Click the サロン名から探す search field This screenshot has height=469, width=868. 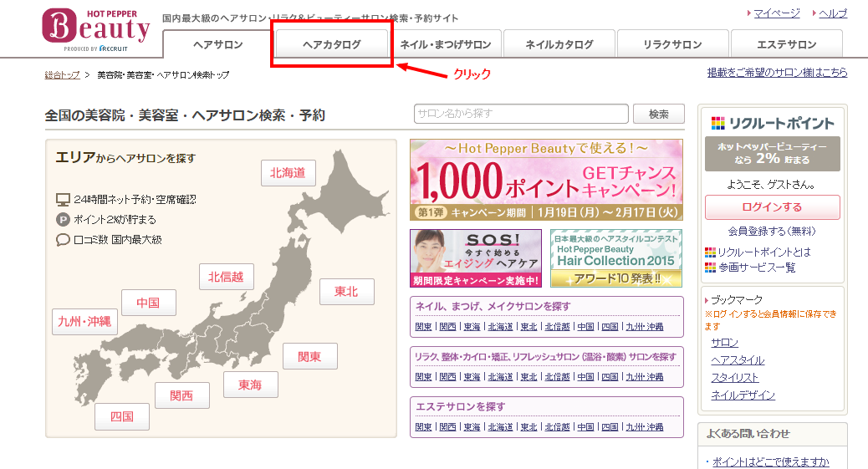[520, 114]
